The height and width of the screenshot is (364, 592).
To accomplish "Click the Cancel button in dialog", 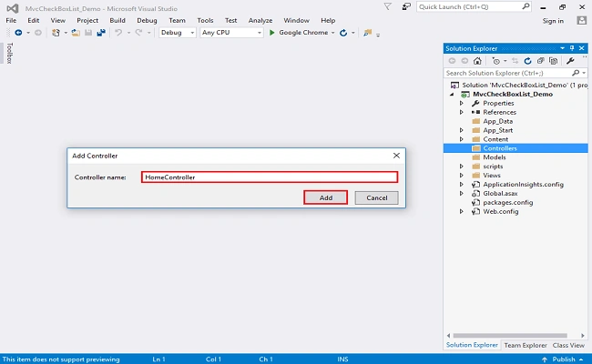I will [x=376, y=197].
